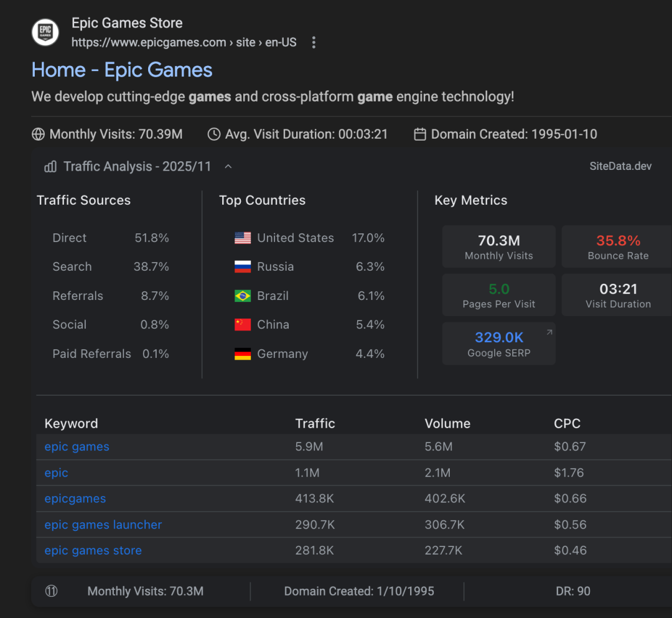Click the 70.3M Monthly Visits metric card

[499, 247]
